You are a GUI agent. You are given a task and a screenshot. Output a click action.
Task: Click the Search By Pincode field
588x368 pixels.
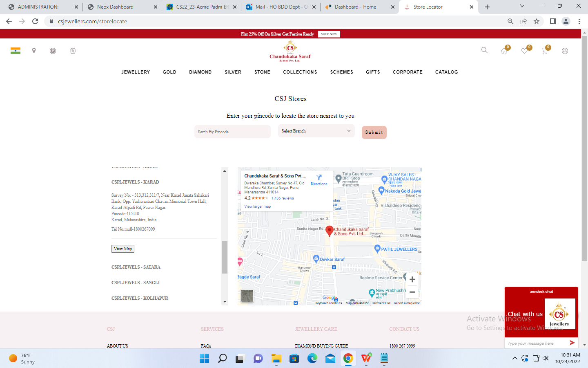pyautogui.click(x=232, y=132)
